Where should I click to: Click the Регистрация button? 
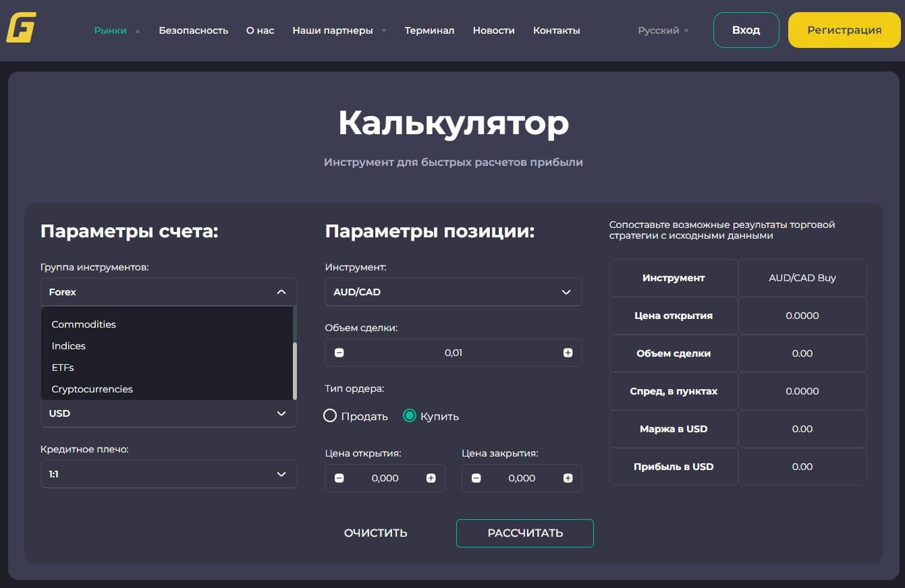[844, 30]
